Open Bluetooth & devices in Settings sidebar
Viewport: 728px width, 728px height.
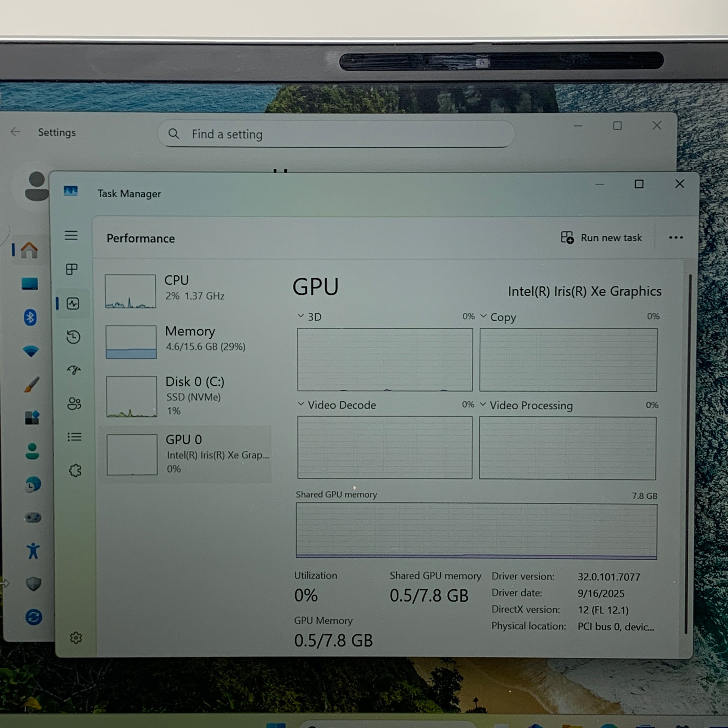(30, 317)
